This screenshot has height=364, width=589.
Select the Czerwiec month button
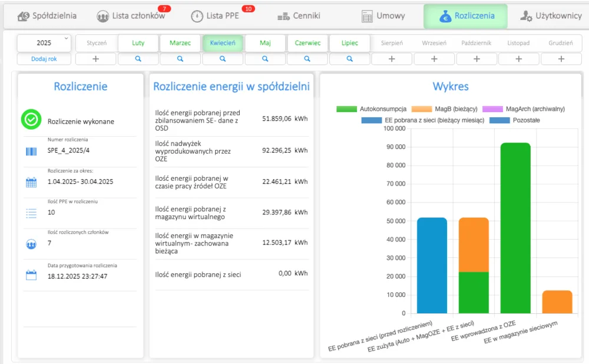(x=307, y=43)
